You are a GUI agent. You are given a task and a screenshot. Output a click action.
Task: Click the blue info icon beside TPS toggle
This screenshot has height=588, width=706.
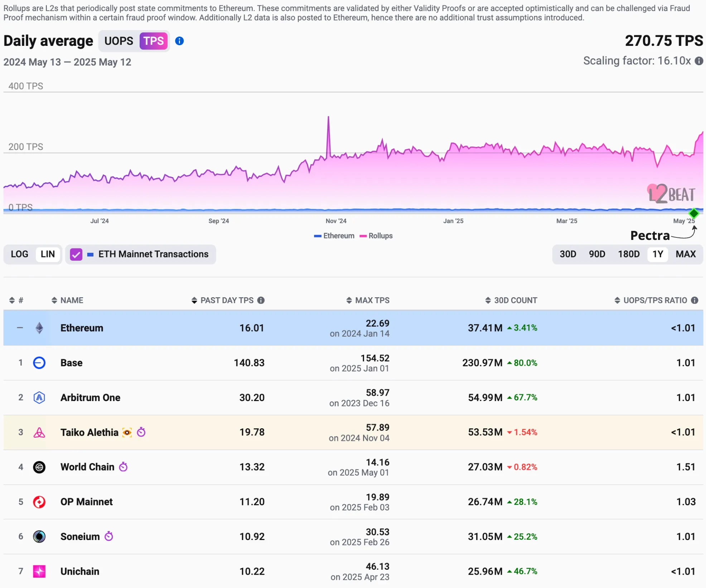(179, 41)
